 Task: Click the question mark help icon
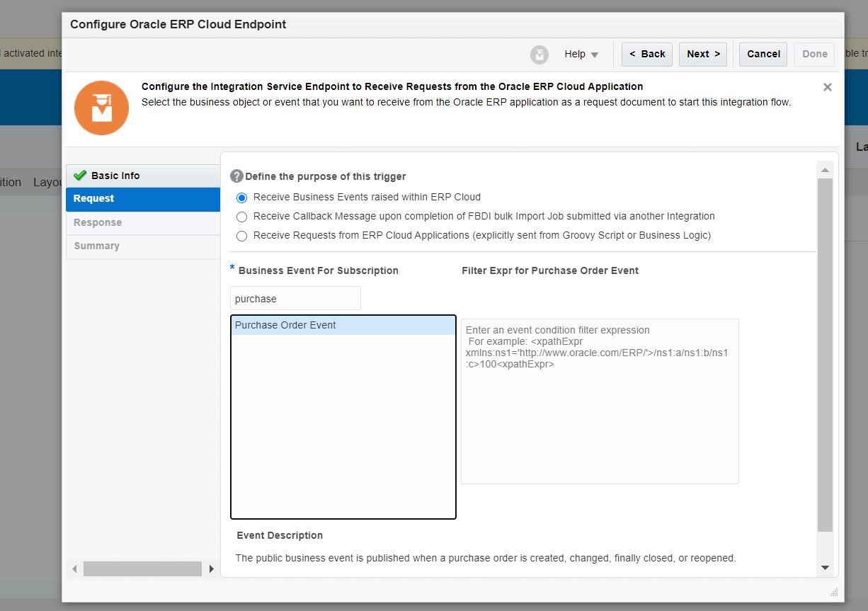(236, 176)
